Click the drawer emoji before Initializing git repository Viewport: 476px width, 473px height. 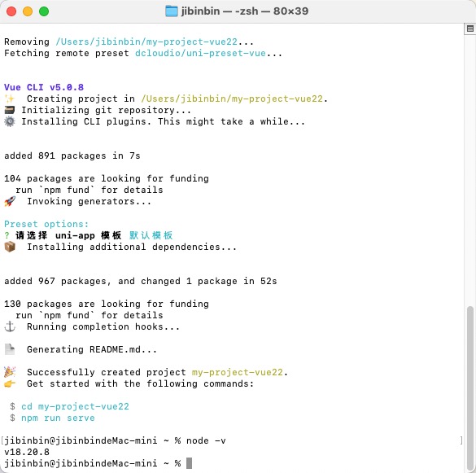[10, 110]
